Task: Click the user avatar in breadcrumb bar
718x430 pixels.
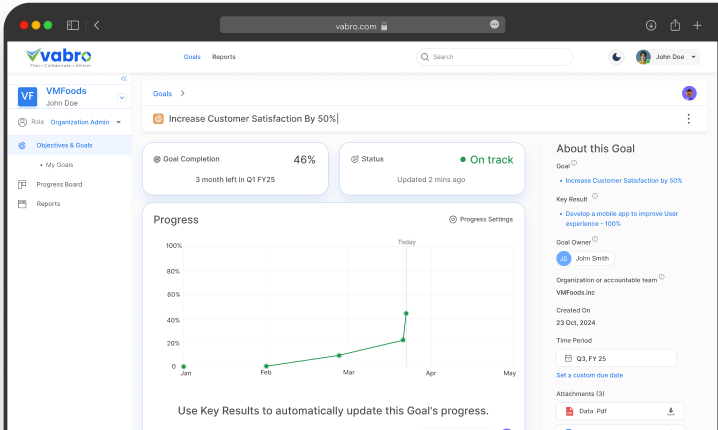Action: (689, 93)
